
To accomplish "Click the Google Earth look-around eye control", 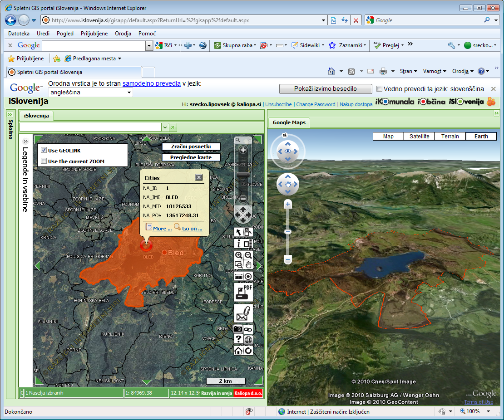I will click(288, 151).
